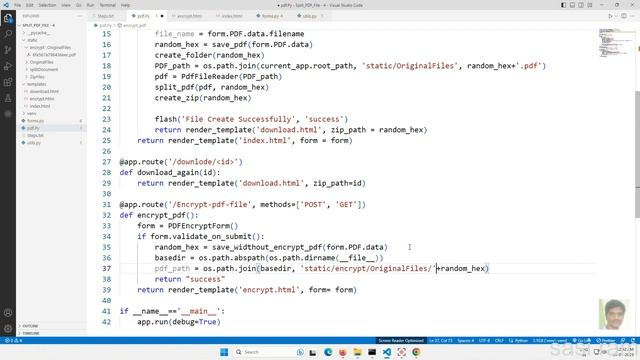Viewport: 640px width, 360px height.
Task: Open the Python language mode selector
Action: 518,340
